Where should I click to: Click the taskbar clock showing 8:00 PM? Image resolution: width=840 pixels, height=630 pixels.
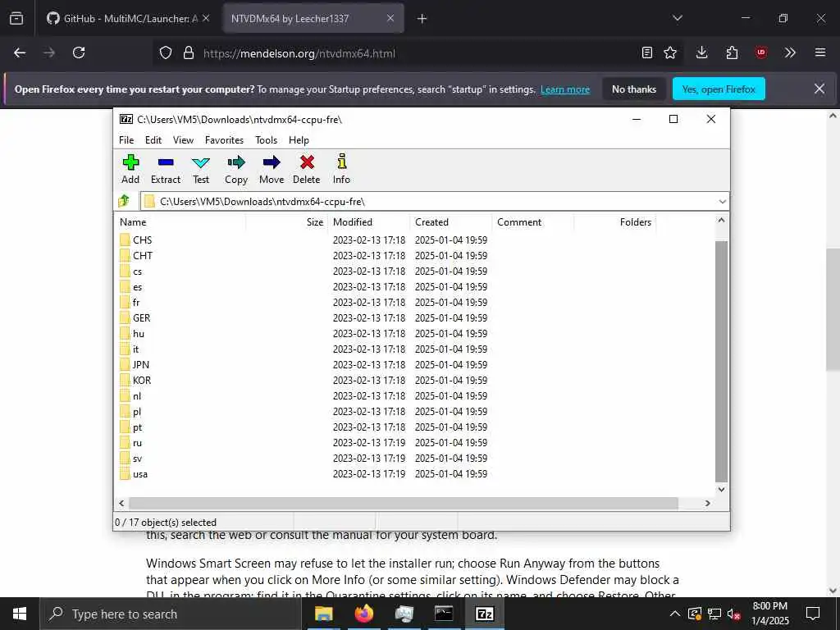point(769,614)
